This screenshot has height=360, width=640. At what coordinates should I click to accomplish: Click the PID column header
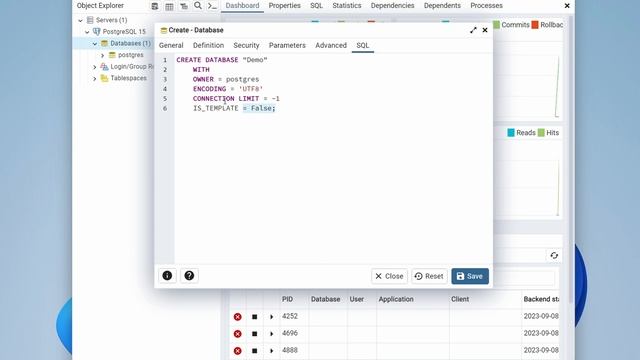[287, 299]
